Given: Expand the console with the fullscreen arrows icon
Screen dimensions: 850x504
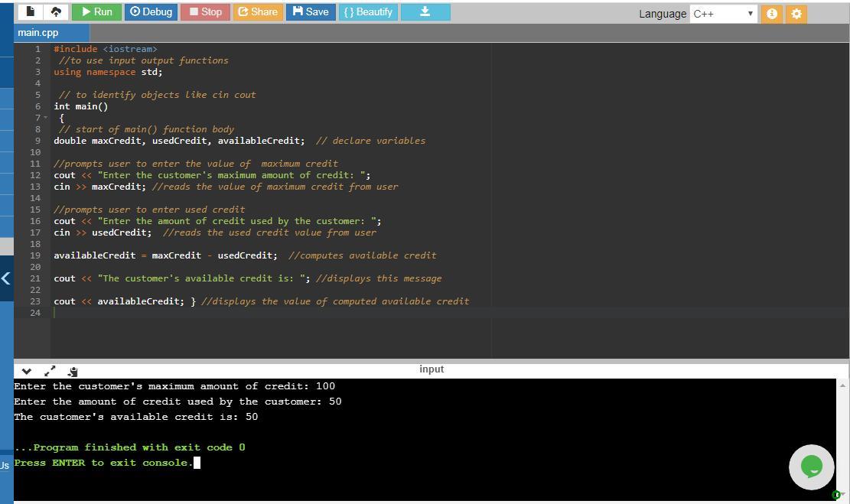Looking at the screenshot, I should pyautogui.click(x=50, y=371).
